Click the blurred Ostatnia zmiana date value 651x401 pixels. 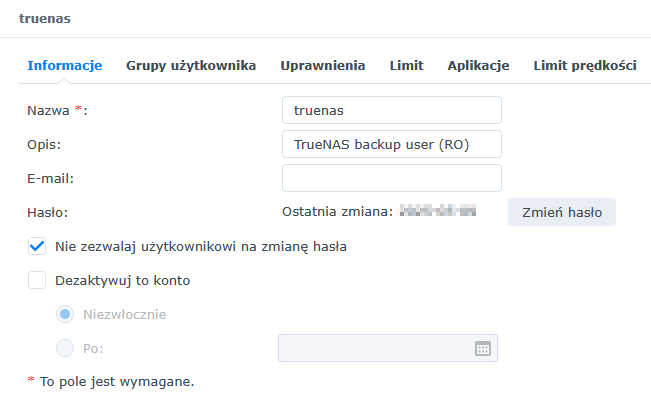(437, 212)
